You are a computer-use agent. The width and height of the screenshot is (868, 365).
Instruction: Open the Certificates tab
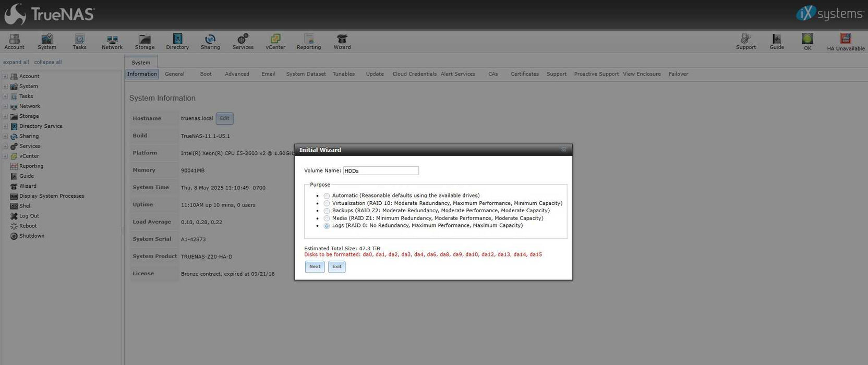pyautogui.click(x=525, y=74)
